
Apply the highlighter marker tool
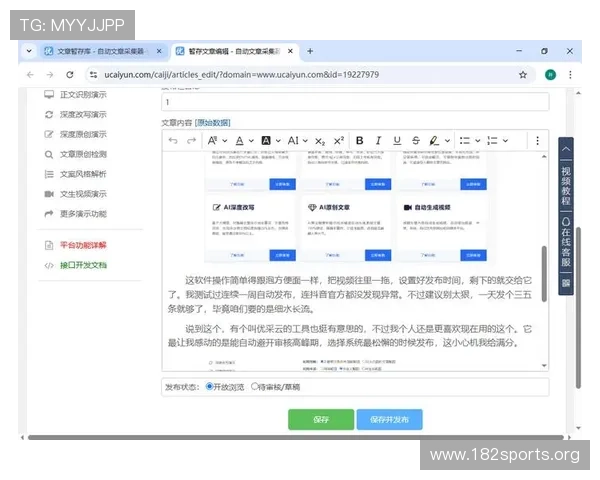[434, 141]
